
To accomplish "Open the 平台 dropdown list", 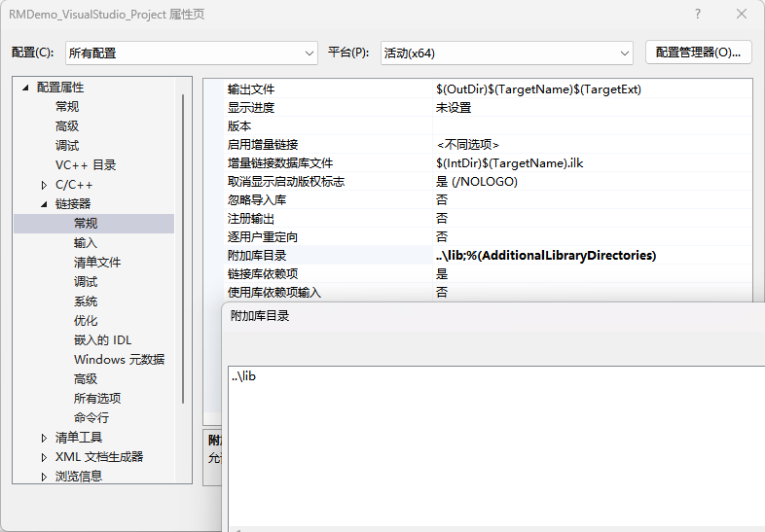I will [506, 53].
